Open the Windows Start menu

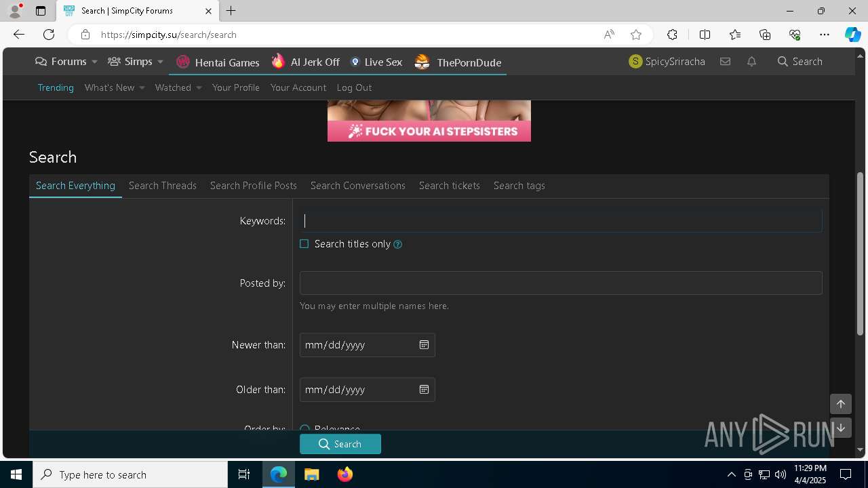(x=16, y=474)
